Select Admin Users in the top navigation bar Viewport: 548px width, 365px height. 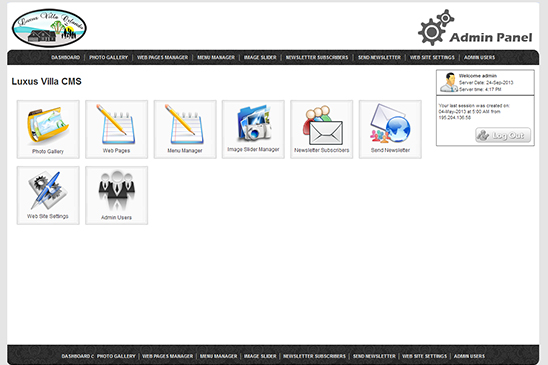click(x=480, y=57)
